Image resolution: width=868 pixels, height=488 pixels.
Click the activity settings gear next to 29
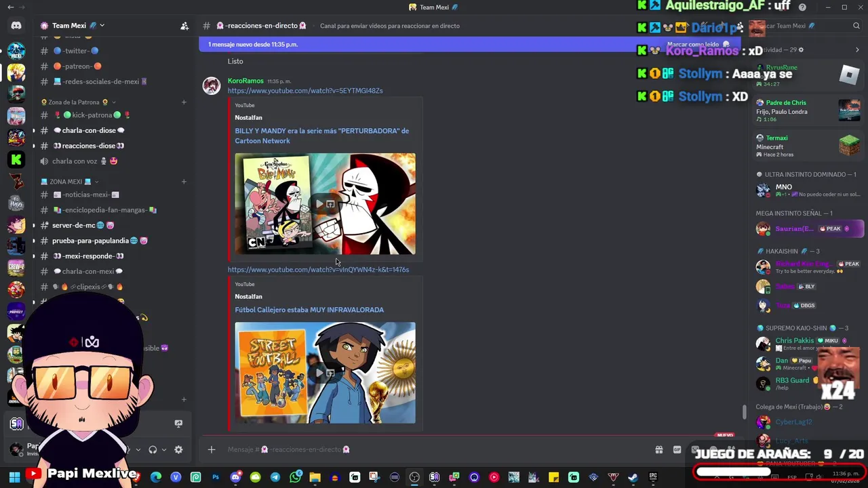tap(801, 50)
